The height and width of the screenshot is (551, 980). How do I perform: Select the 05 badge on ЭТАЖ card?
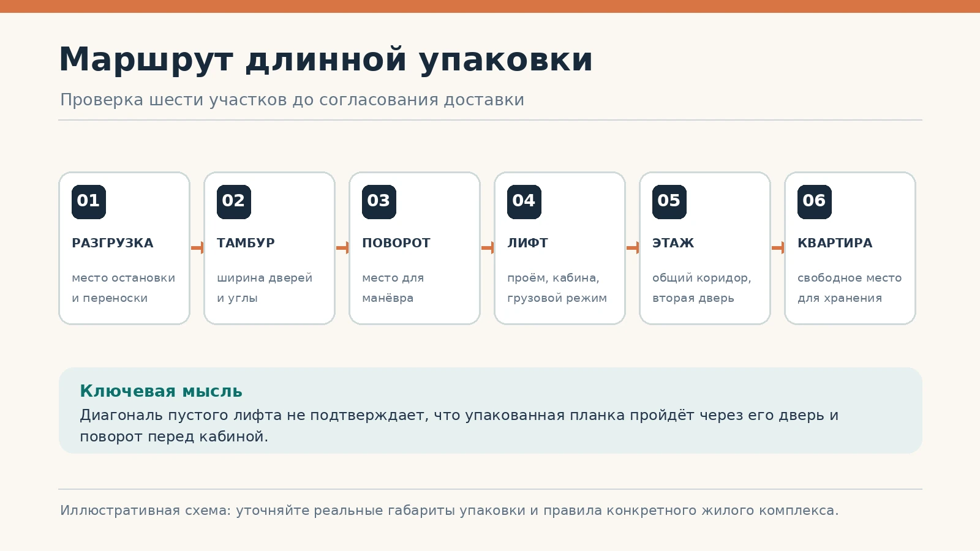pyautogui.click(x=669, y=201)
